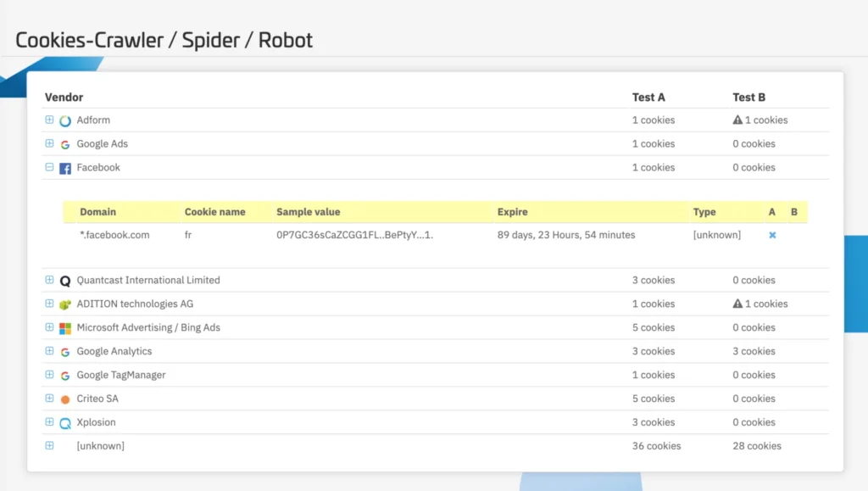Click Microsoft Advertising '5 cookies' Test A
868x491 pixels.
click(654, 327)
